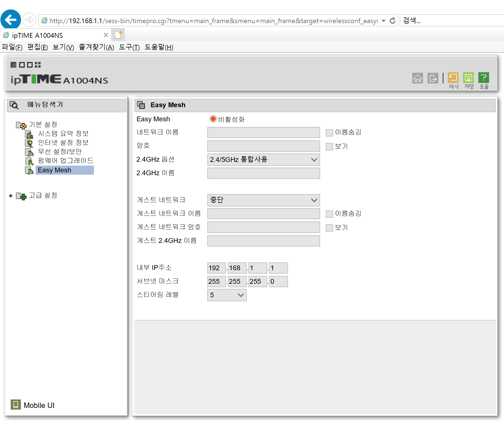Image resolution: width=504 pixels, height=424 pixels.
Task: Click the 네트워크 이름 input field
Action: (x=263, y=132)
